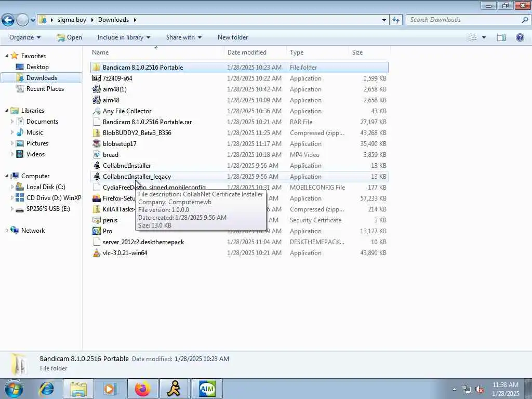Select Desktop in Favorites
Screen dimensions: 532x399
click(x=37, y=67)
